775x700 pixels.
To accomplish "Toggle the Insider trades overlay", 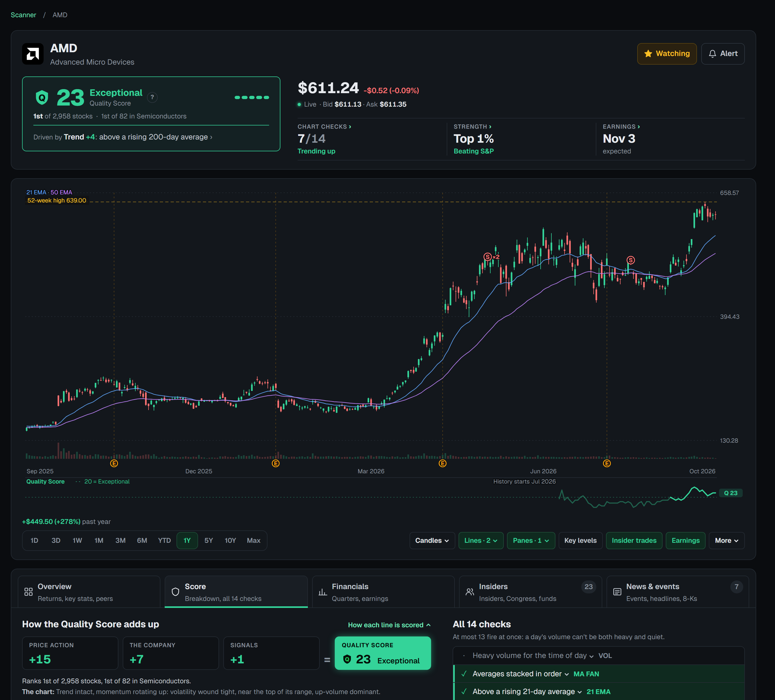I will pos(634,541).
